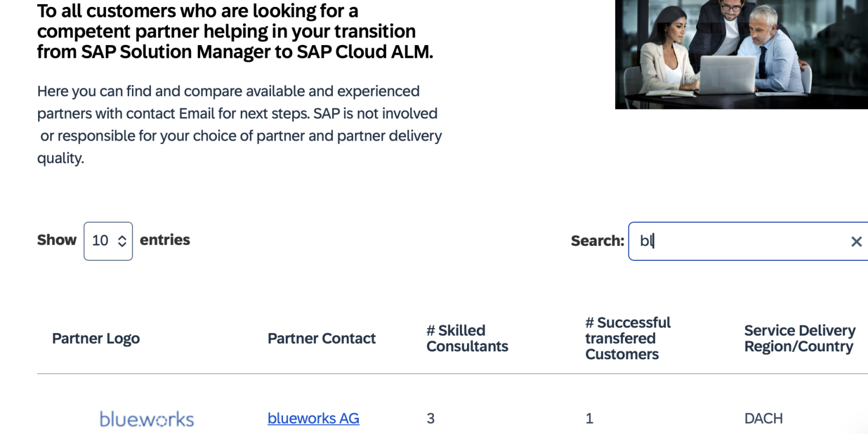This screenshot has height=434, width=868.
Task: Focus the Search input box
Action: [741, 241]
